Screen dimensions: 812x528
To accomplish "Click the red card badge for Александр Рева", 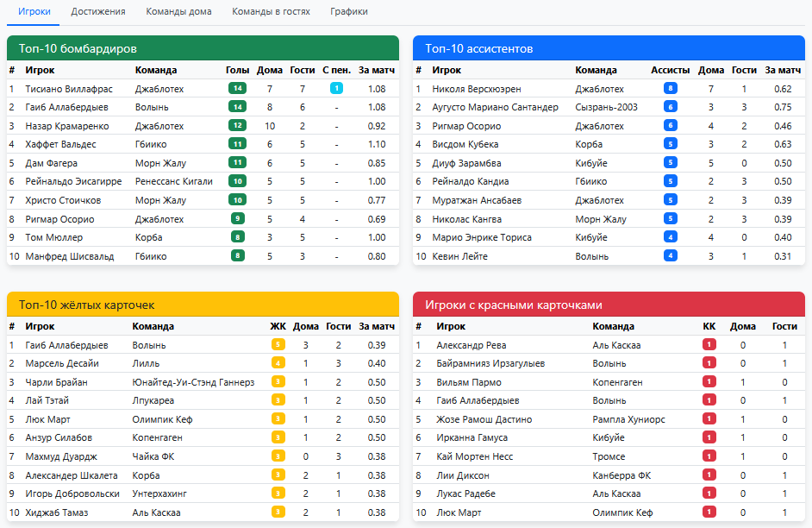I will point(709,345).
